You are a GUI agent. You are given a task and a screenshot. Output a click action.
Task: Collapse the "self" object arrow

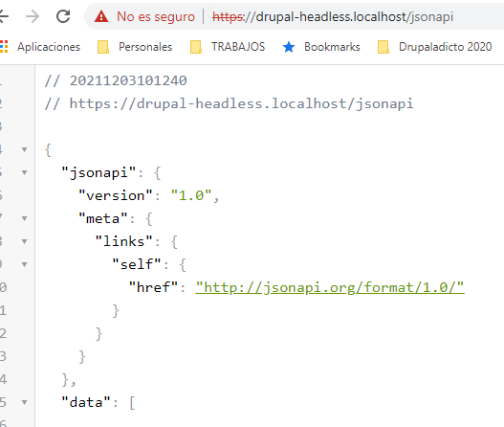pos(25,264)
